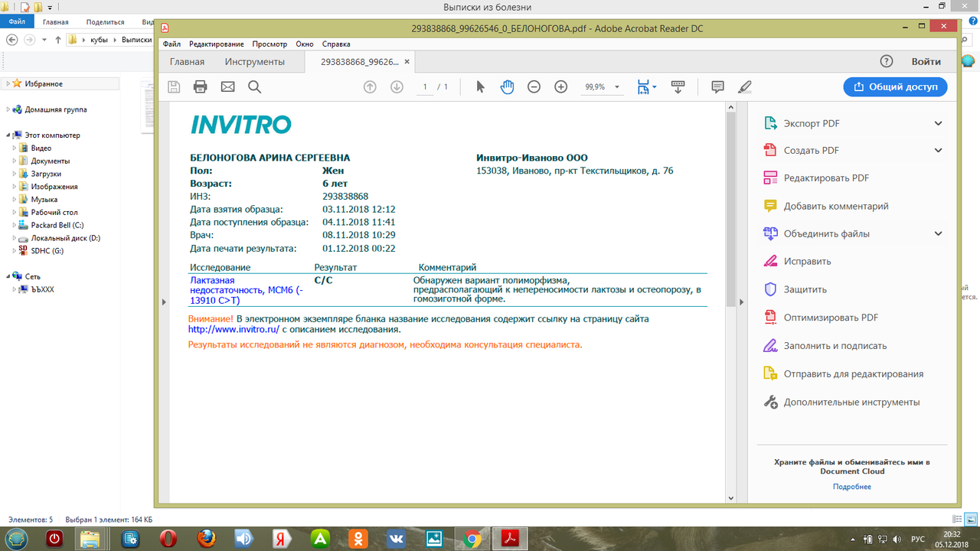Open the find text magnifier tool

(255, 86)
